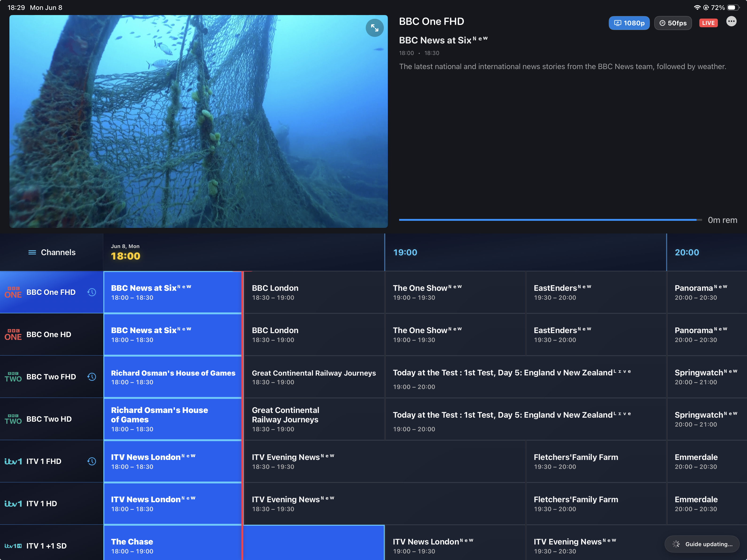Click the ITV1 +1 logo icon

(x=13, y=546)
